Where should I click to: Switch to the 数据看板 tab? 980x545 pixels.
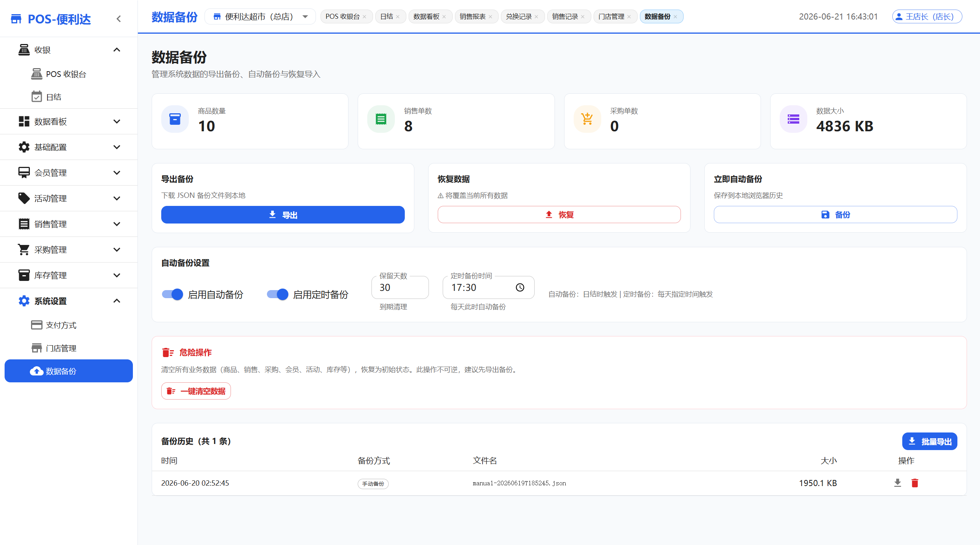tap(426, 16)
